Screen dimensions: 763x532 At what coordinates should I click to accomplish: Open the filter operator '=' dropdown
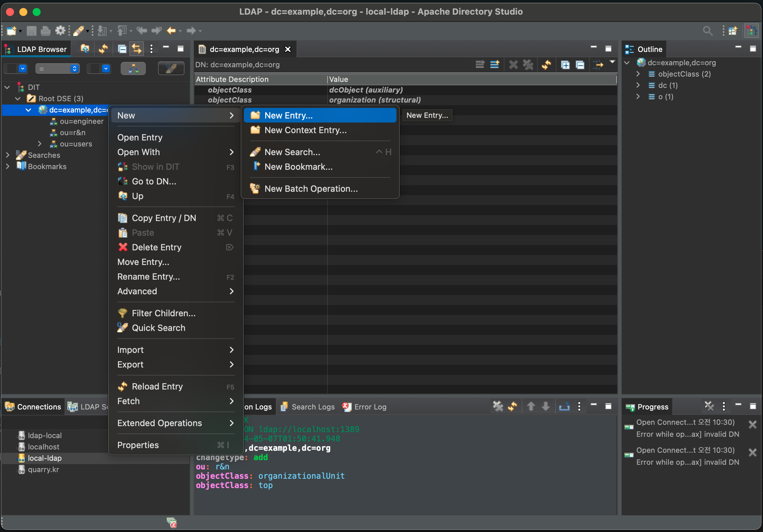[x=57, y=69]
